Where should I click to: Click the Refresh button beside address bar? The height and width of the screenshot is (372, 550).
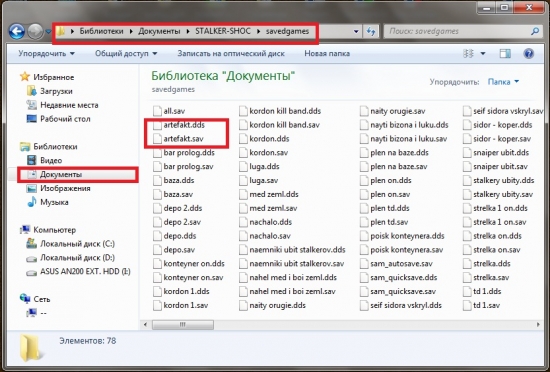(371, 31)
